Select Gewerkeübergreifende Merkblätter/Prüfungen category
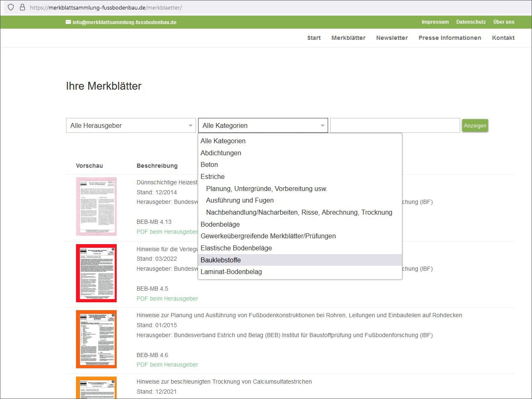 click(x=300, y=236)
